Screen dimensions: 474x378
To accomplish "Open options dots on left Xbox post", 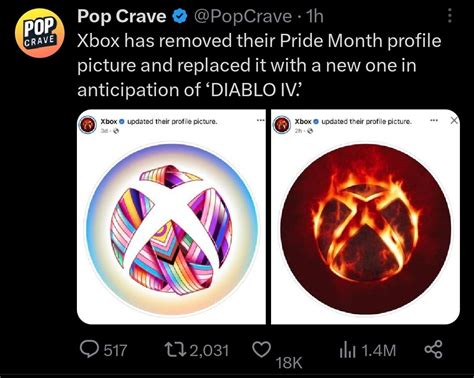I will click(x=260, y=120).
